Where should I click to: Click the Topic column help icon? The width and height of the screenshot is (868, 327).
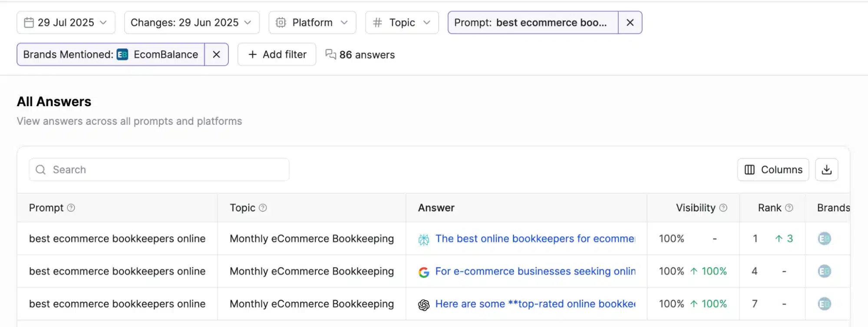[x=263, y=208]
